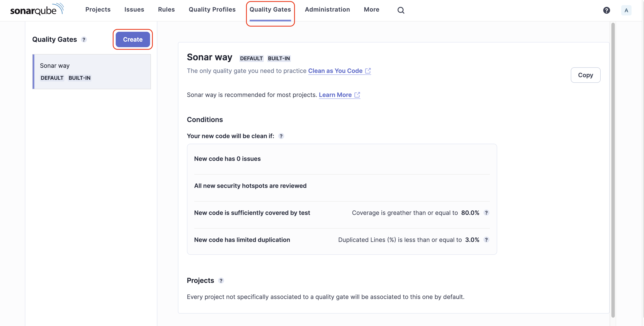
Task: Open the Administration menu item
Action: (327, 9)
